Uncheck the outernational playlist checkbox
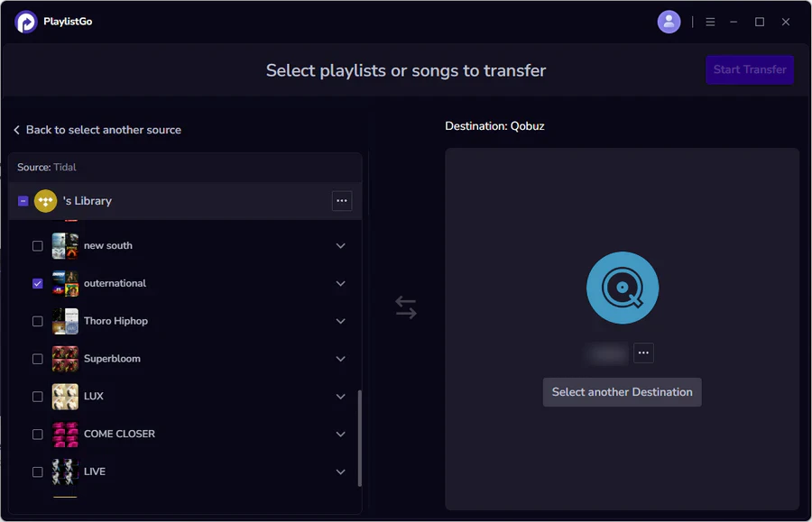The height and width of the screenshot is (522, 812). point(37,283)
